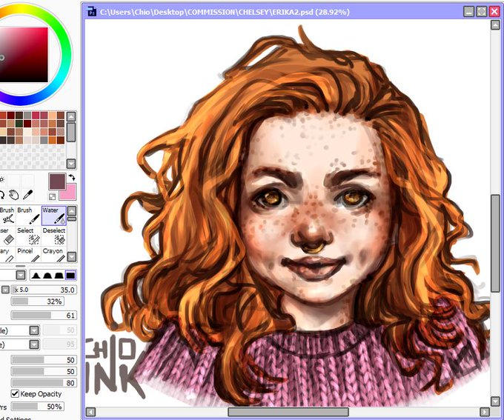The width and height of the screenshot is (504, 420).
Task: Adjust the brush size slider showing 35.0
Action: click(44, 290)
